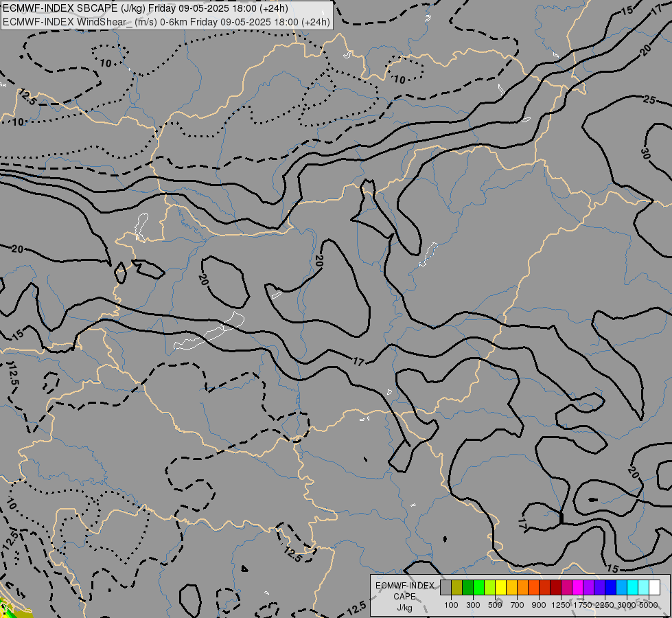The width and height of the screenshot is (672, 618).
Task: Pick the pure yellow legend swatch
Action: point(500,587)
